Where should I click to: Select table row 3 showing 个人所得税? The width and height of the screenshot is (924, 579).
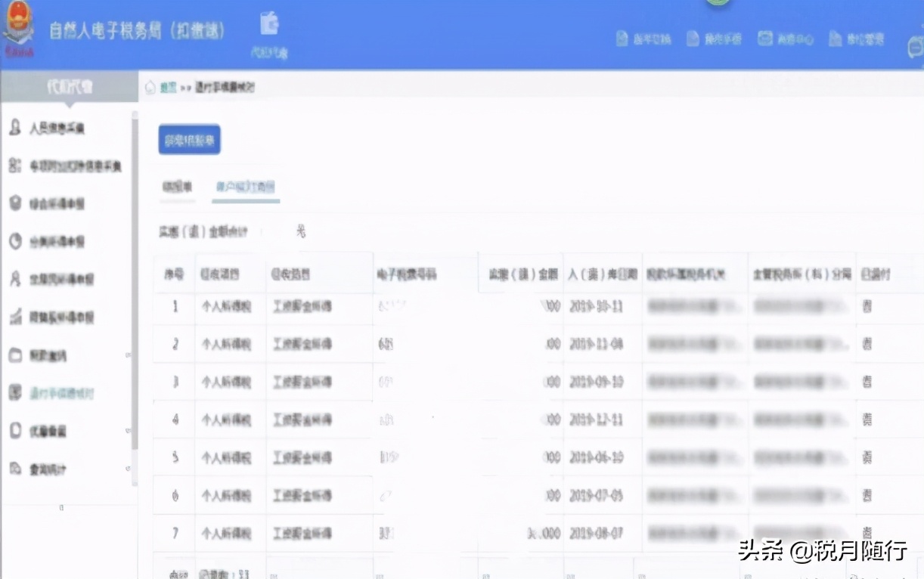[x=227, y=382]
